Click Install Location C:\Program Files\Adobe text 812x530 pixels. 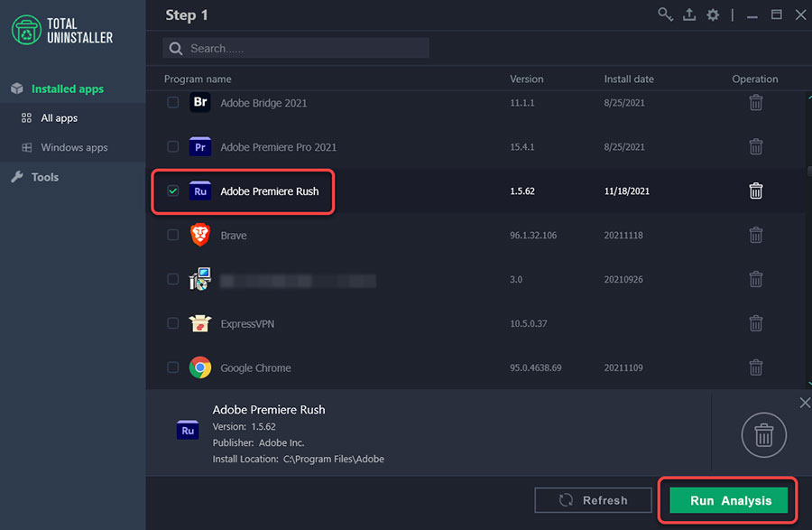coord(299,459)
